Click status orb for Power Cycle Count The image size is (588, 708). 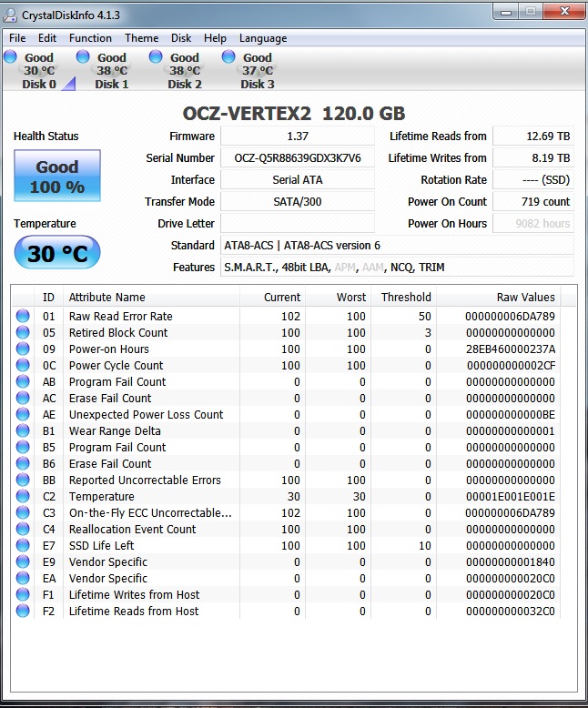point(23,365)
